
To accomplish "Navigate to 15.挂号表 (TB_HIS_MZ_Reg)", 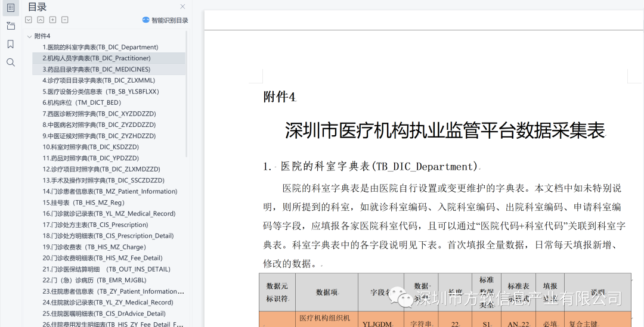I will point(83,203).
